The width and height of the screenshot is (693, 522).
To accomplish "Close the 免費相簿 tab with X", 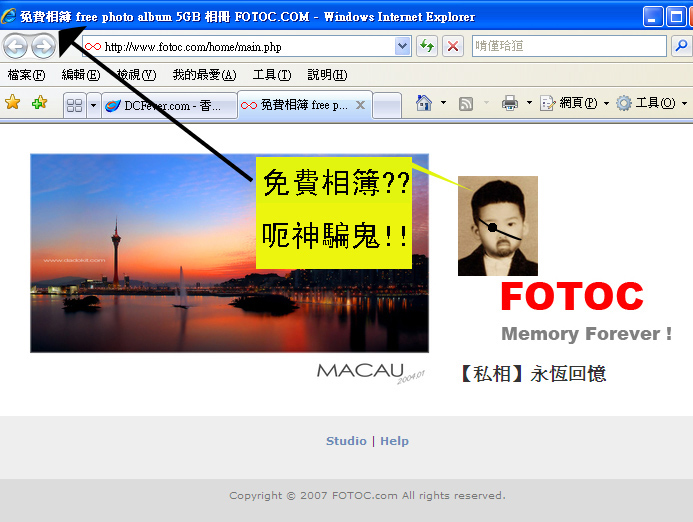I will coord(360,105).
